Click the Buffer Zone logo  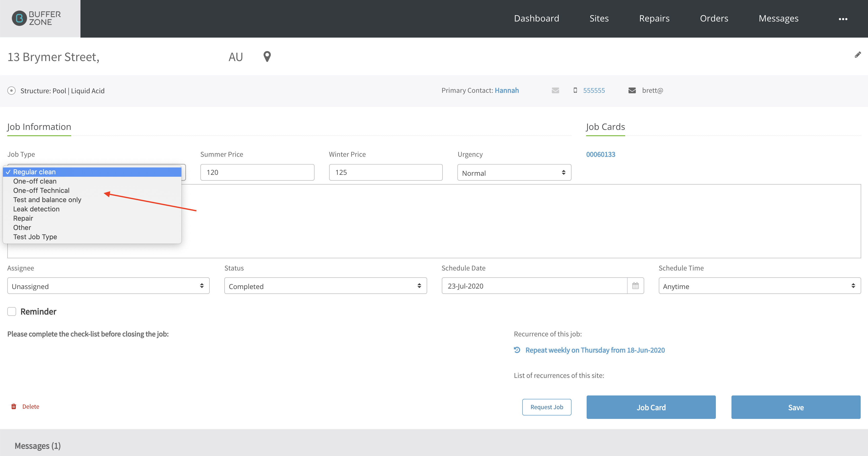click(36, 18)
